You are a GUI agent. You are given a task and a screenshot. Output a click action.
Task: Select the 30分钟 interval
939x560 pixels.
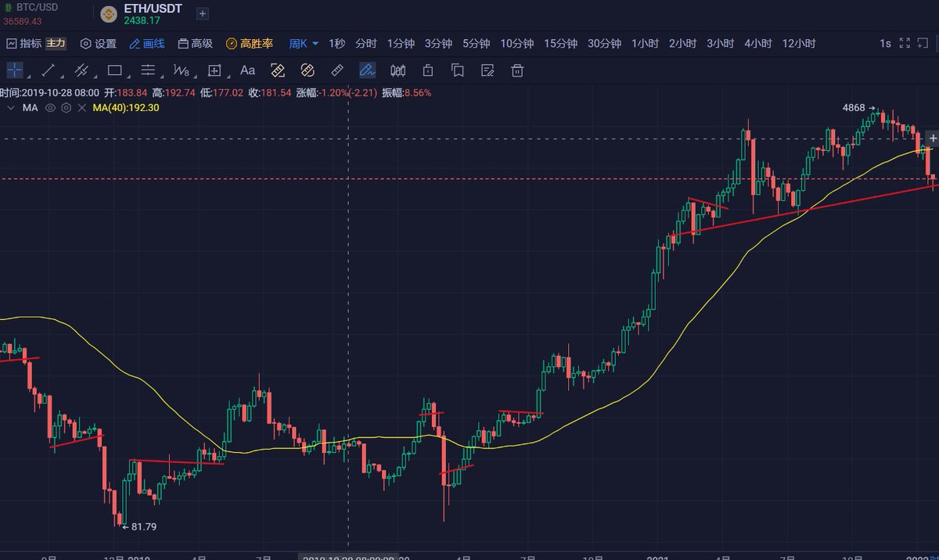(x=604, y=44)
